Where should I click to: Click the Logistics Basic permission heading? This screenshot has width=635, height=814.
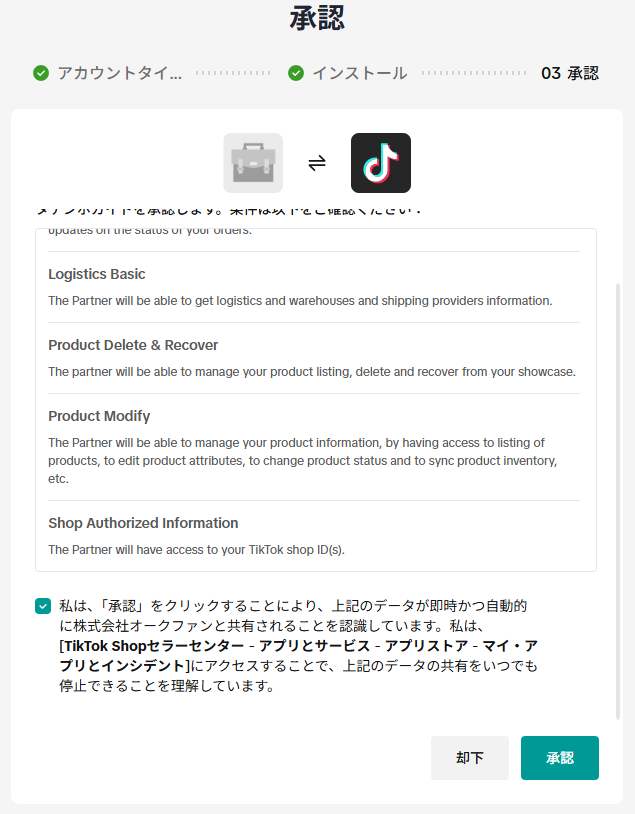pyautogui.click(x=97, y=274)
